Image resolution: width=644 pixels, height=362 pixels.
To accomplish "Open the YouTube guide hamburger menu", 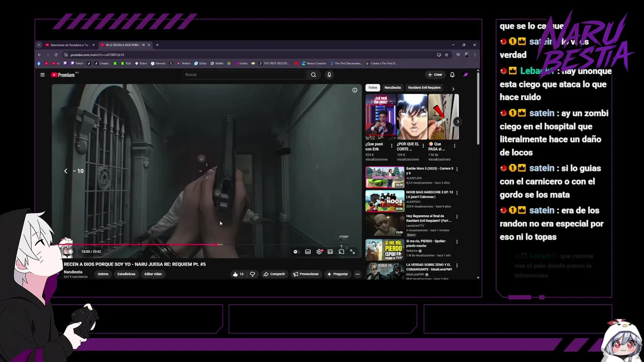I will coord(42,75).
